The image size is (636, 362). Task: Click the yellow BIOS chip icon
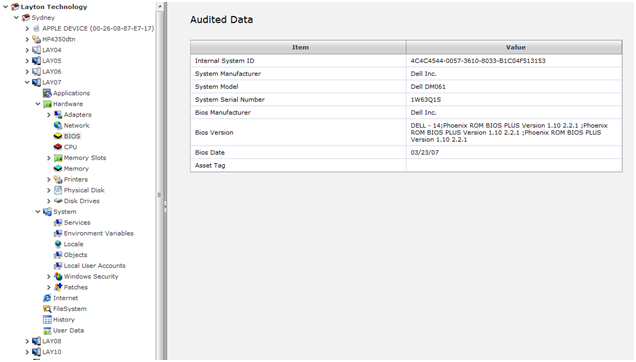click(x=58, y=136)
